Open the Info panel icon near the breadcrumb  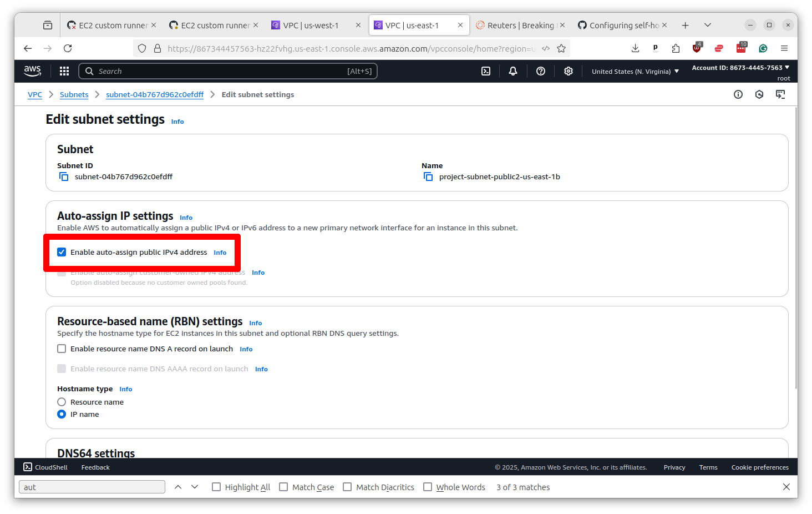(x=738, y=94)
